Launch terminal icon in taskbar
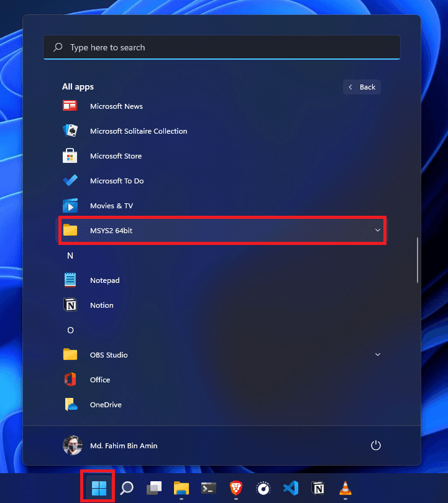This screenshot has height=503, width=448. [208, 488]
